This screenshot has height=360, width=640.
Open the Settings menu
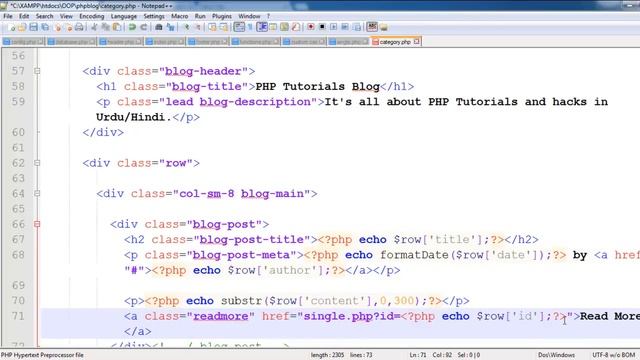(154, 16)
